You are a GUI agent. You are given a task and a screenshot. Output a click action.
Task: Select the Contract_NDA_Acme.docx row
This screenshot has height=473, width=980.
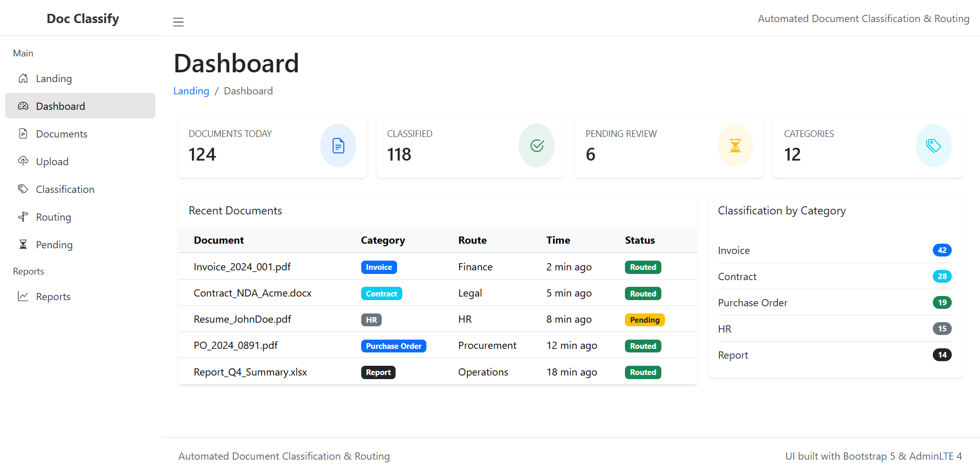pyautogui.click(x=252, y=293)
